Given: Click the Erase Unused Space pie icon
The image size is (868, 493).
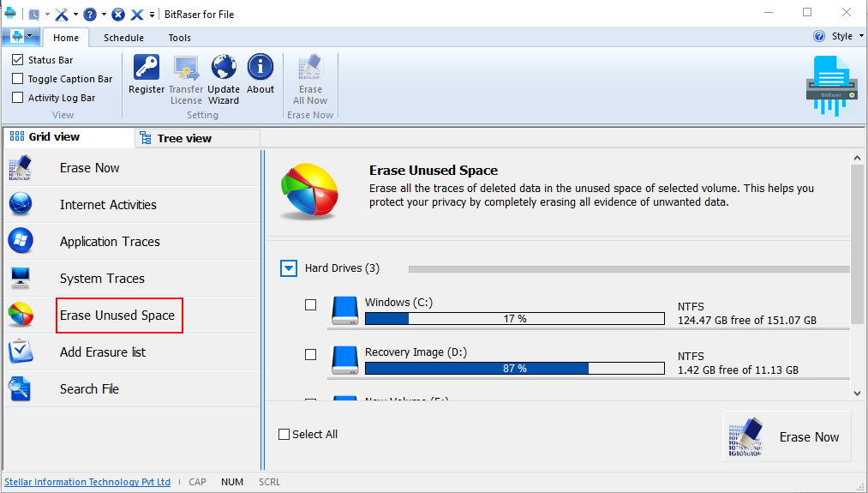Looking at the screenshot, I should (x=21, y=315).
